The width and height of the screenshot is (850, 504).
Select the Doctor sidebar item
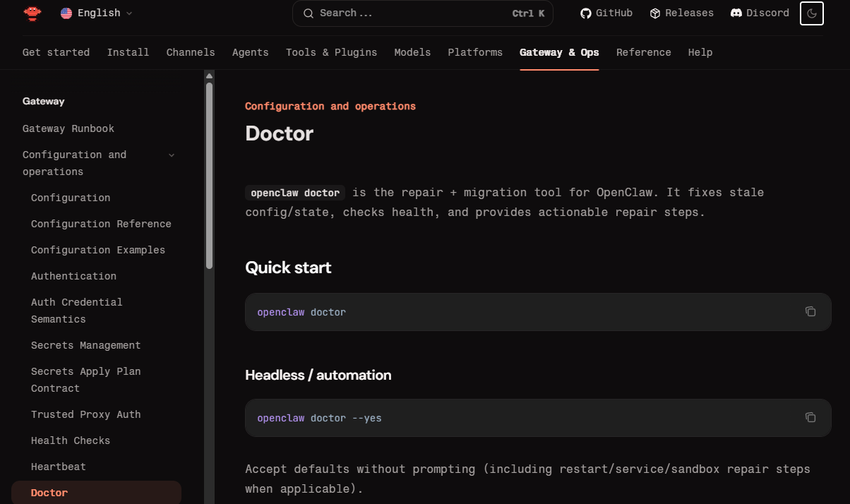(96, 493)
